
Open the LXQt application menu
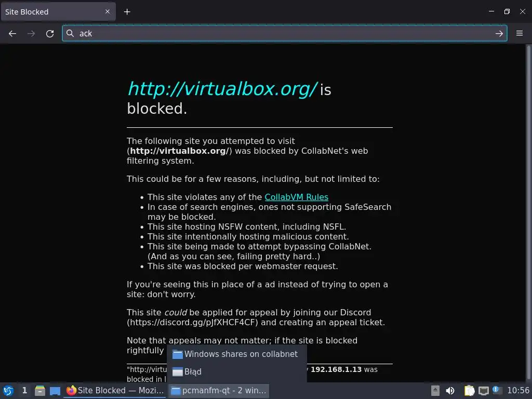[x=8, y=391]
